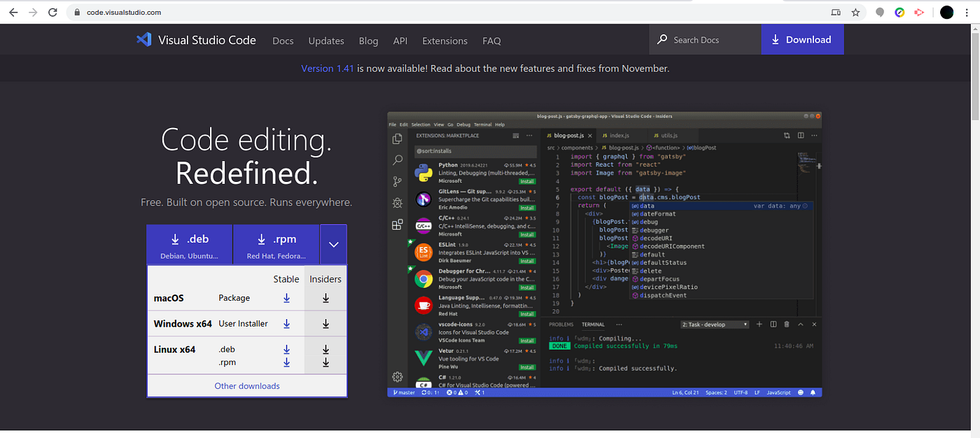This screenshot has height=438, width=980.
Task: Click the .rpm Red Hat, Fedora download button
Action: click(x=276, y=244)
